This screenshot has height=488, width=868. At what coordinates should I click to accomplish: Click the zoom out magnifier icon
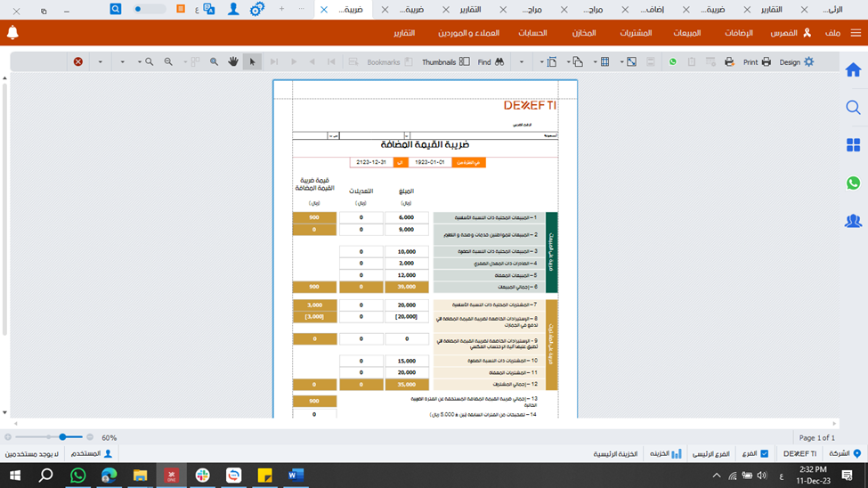168,62
